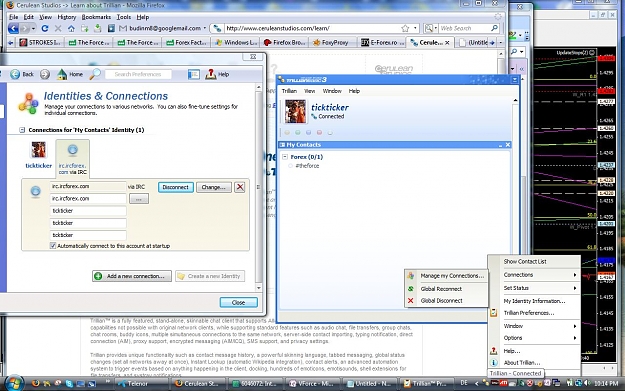Viewport: 625px width, 391px height.
Task: Click the #theforce channel contact
Action: point(307,166)
